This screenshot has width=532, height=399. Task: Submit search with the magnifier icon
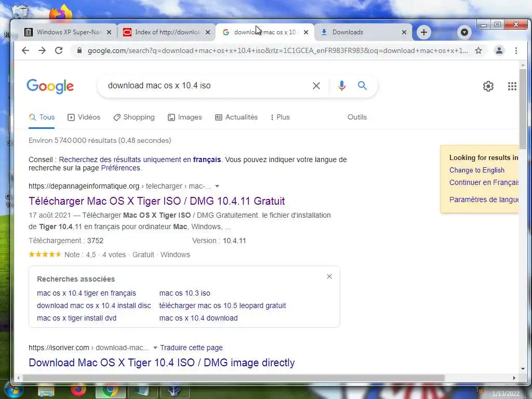point(362,86)
